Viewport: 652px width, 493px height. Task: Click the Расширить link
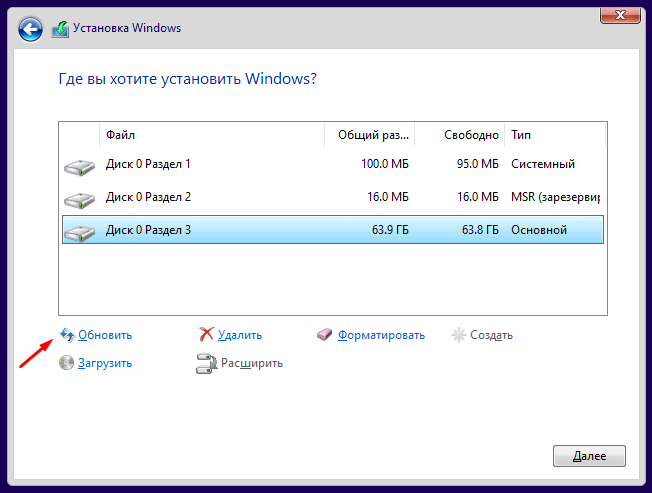[x=252, y=363]
